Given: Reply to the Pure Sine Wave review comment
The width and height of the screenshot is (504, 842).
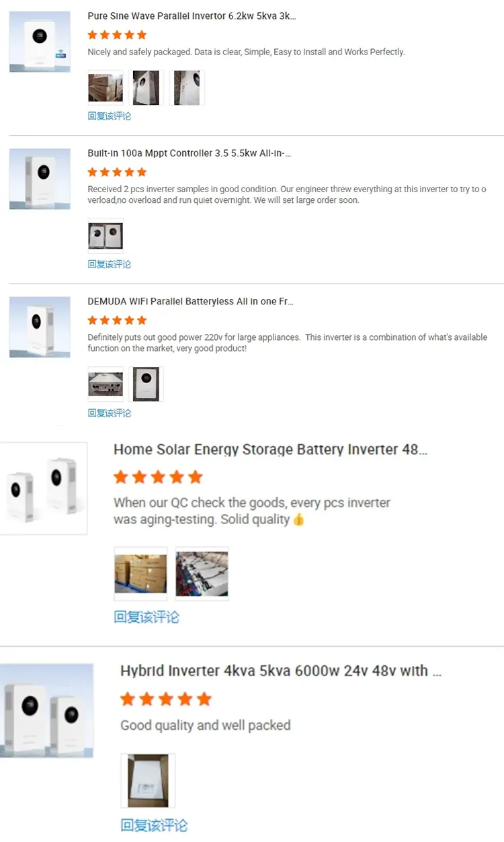Looking at the screenshot, I should (x=109, y=116).
